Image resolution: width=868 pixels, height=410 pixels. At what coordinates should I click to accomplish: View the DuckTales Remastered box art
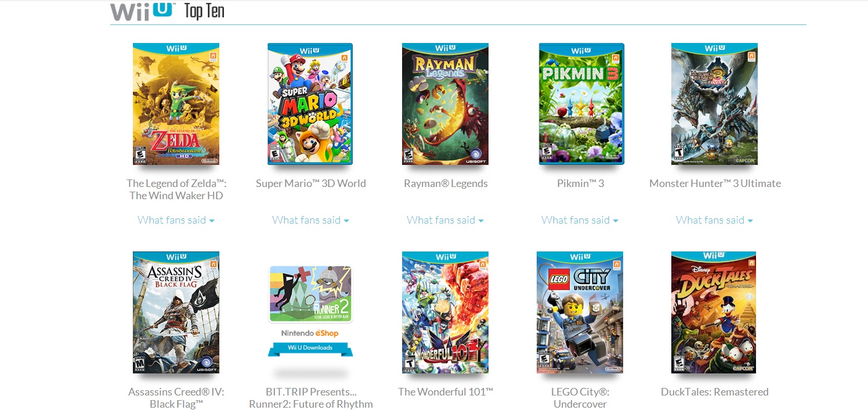714,312
